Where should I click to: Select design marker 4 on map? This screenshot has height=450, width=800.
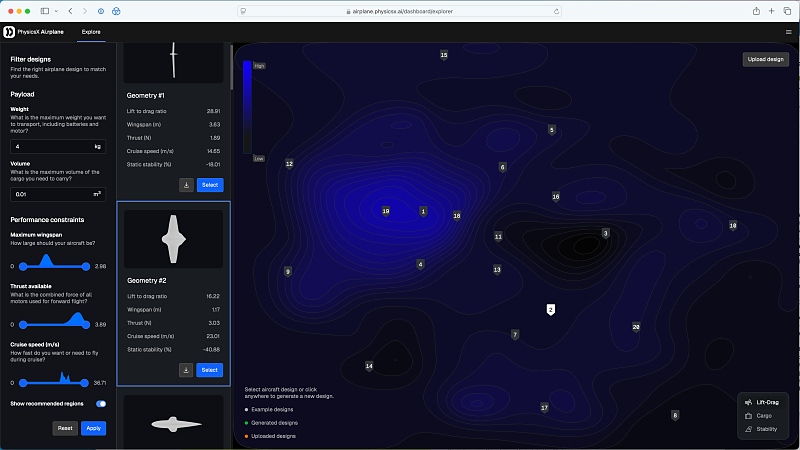click(x=420, y=264)
